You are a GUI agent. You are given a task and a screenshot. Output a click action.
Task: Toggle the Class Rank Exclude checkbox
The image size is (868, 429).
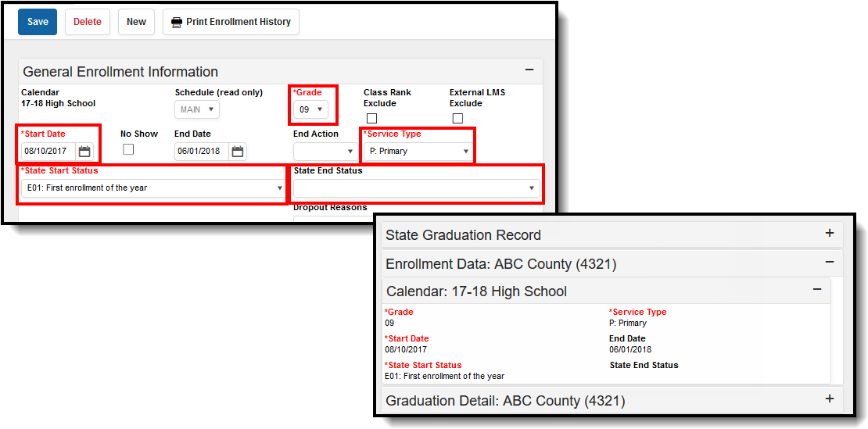372,118
